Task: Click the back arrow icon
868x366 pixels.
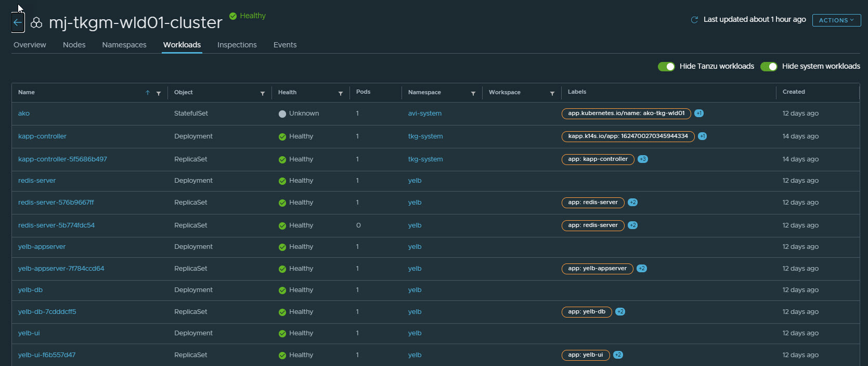Action: click(x=18, y=22)
